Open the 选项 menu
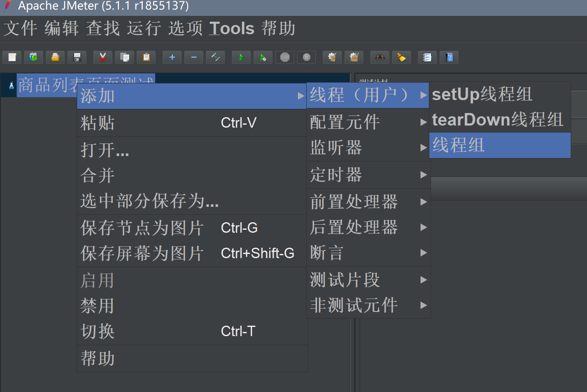 [186, 28]
